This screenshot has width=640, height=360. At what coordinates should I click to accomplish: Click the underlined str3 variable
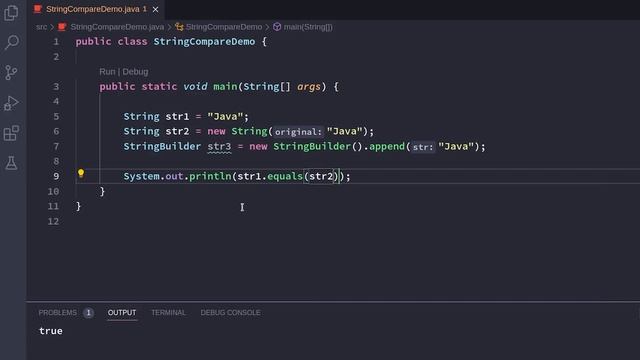pyautogui.click(x=219, y=147)
